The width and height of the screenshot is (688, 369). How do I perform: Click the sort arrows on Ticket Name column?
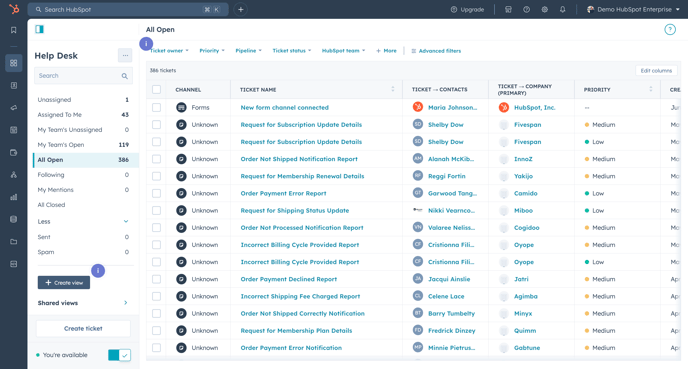[393, 89]
